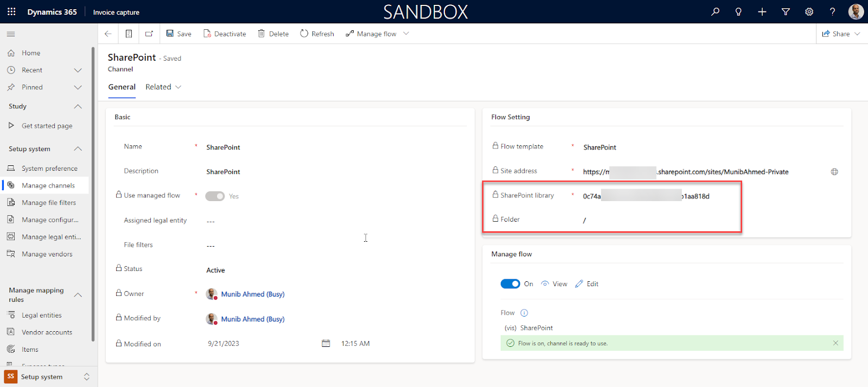The image size is (868, 387).
Task: Click the Share button
Action: click(x=836, y=34)
